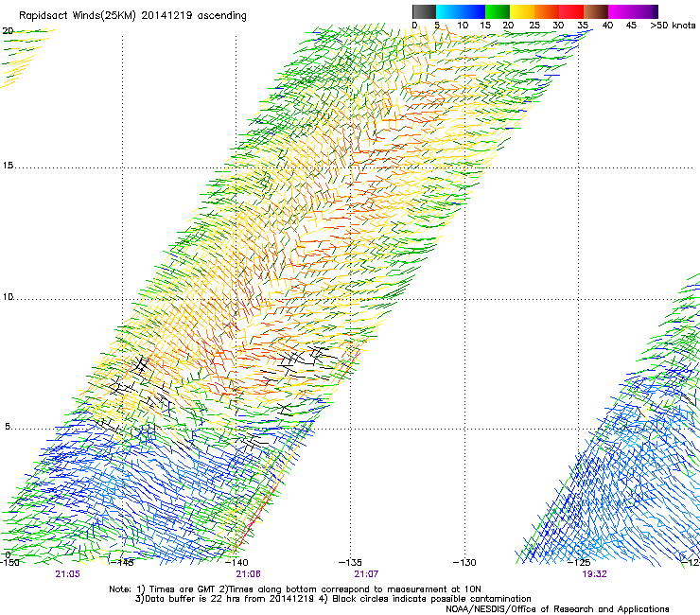
Task: Click the '>50 knots' legend label
Action: (x=673, y=26)
